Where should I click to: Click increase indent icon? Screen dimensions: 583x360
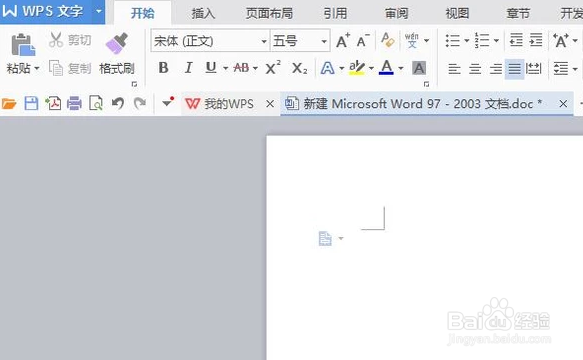536,40
